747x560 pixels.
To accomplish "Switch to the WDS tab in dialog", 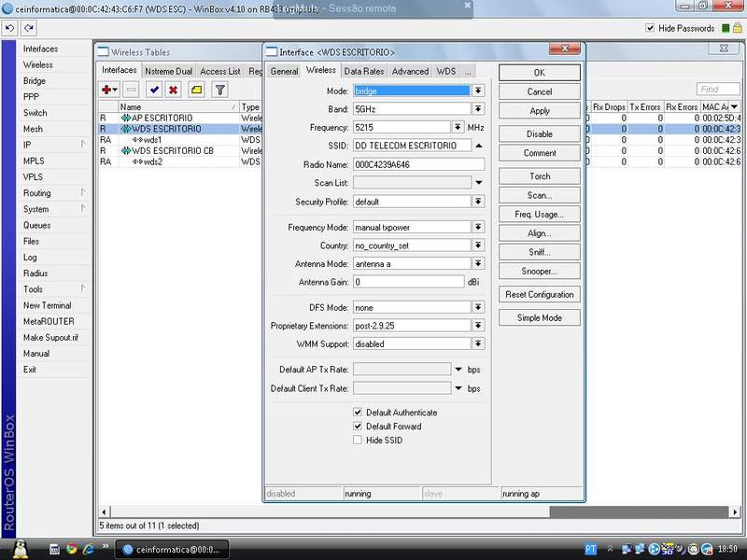I will [x=446, y=71].
